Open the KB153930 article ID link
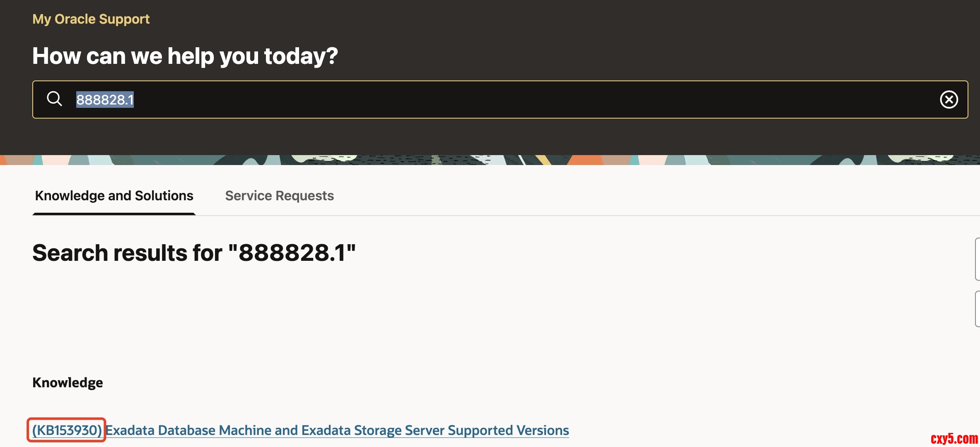Viewport: 980px width, 447px height. coord(67,430)
